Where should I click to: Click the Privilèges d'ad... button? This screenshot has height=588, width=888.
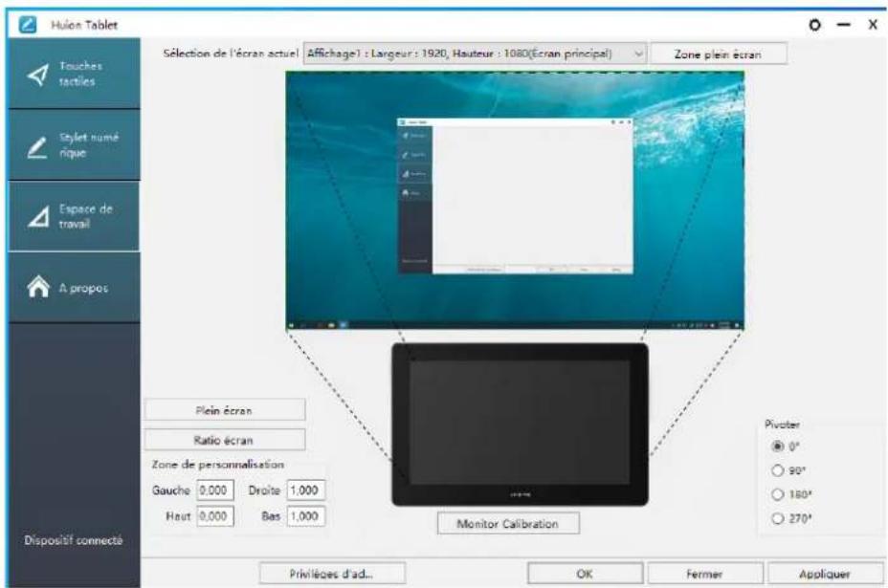click(332, 574)
